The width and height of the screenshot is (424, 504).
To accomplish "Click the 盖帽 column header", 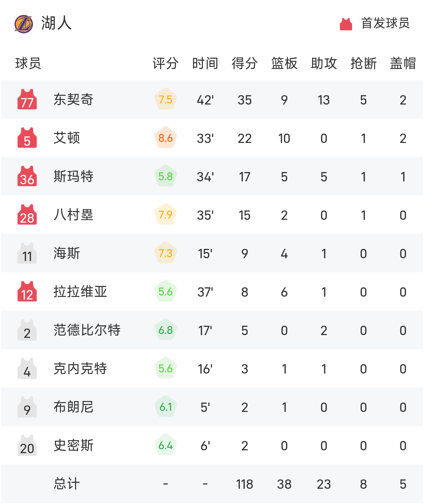I will click(x=403, y=63).
